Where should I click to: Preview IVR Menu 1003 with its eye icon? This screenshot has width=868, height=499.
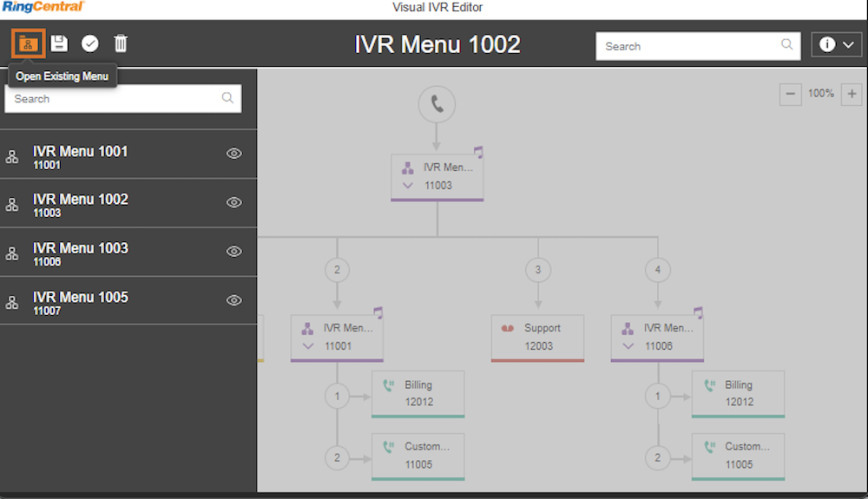click(234, 251)
